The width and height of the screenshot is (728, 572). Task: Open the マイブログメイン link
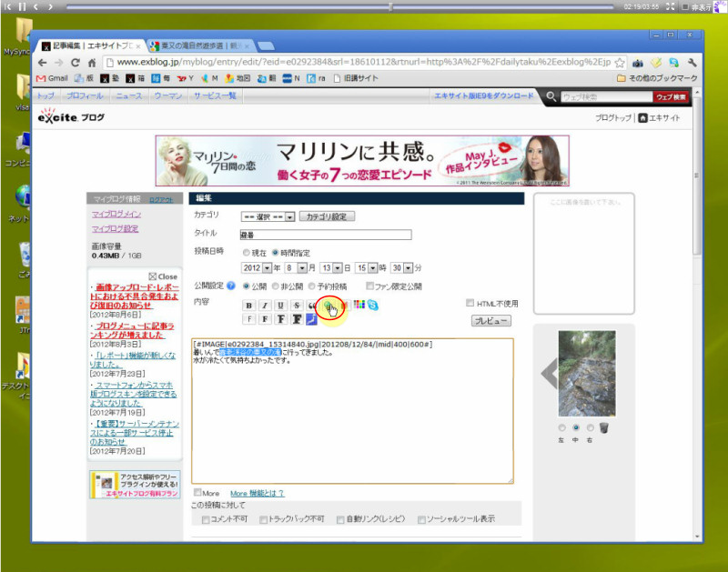(116, 214)
